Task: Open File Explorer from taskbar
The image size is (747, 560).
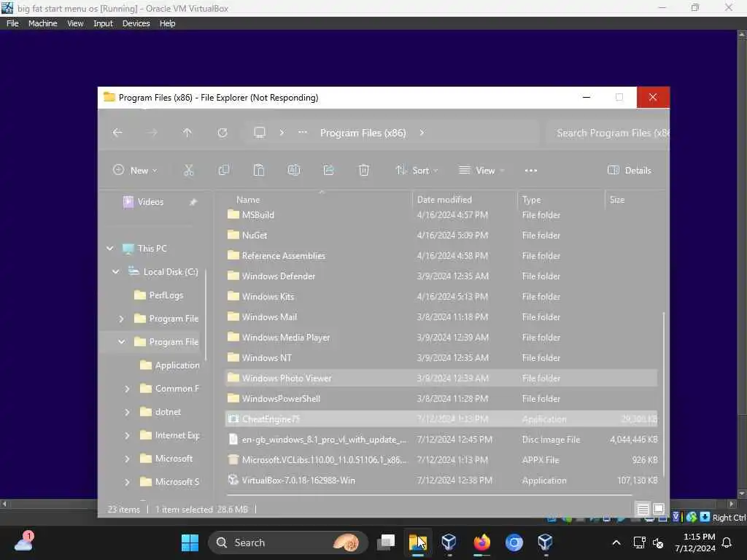Action: pos(418,542)
